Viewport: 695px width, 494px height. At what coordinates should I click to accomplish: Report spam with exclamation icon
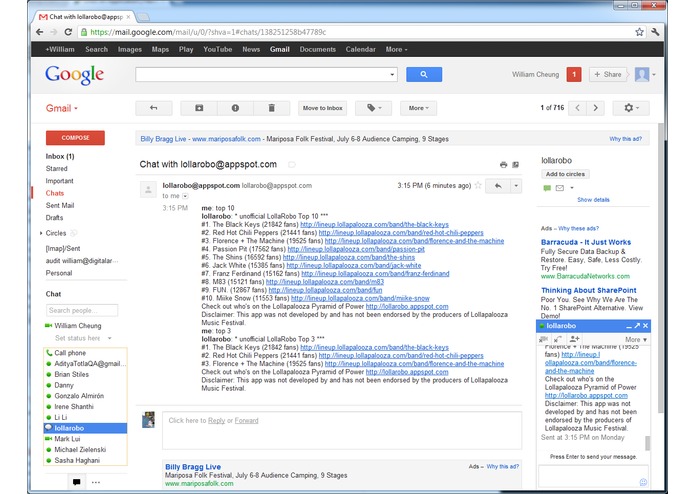tap(235, 108)
